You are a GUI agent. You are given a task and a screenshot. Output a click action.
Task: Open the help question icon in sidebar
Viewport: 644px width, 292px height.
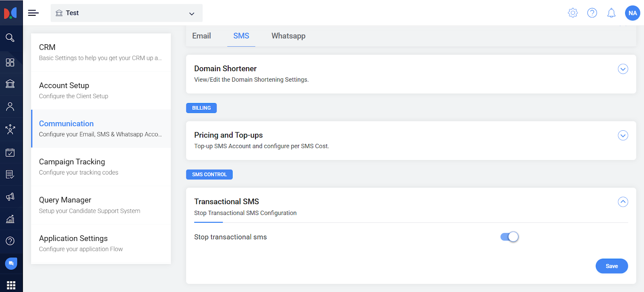tap(10, 241)
